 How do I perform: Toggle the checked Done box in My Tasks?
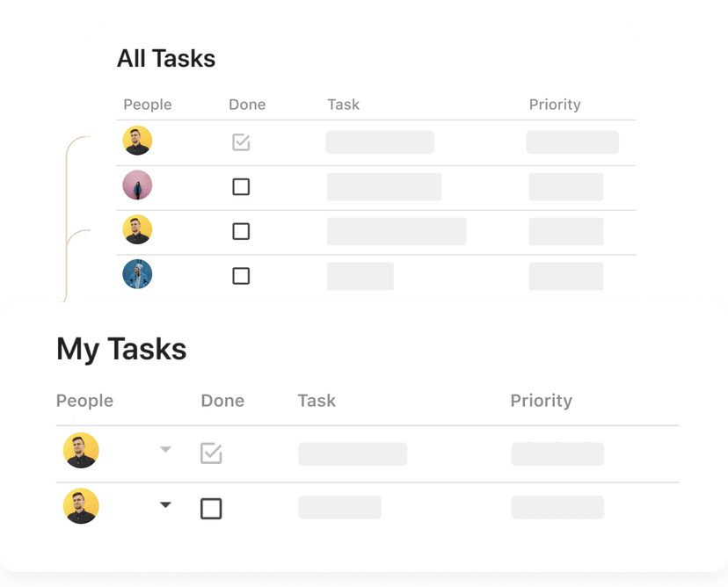pyautogui.click(x=211, y=453)
